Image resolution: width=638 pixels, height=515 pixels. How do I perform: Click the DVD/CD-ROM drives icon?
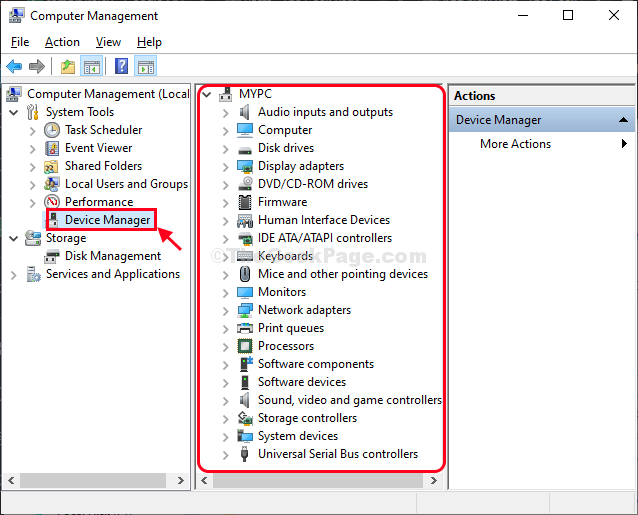pyautogui.click(x=245, y=184)
